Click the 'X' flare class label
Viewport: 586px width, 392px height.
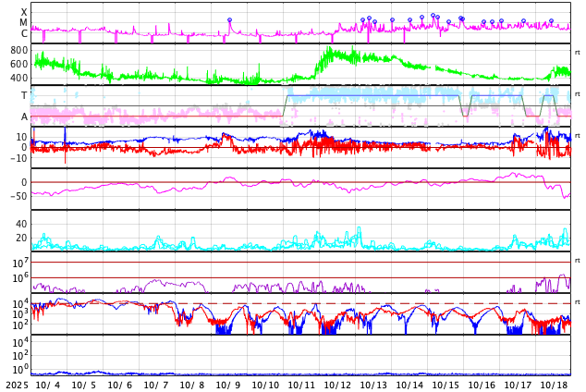point(24,12)
